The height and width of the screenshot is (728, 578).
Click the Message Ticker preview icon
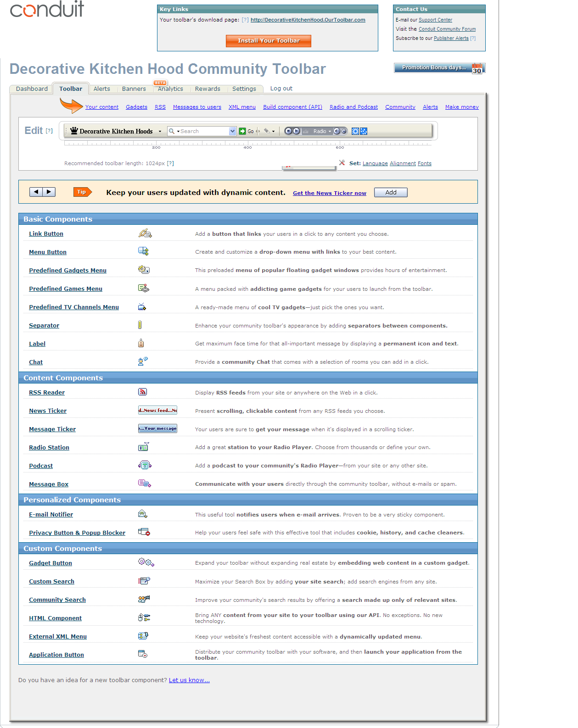tap(157, 428)
